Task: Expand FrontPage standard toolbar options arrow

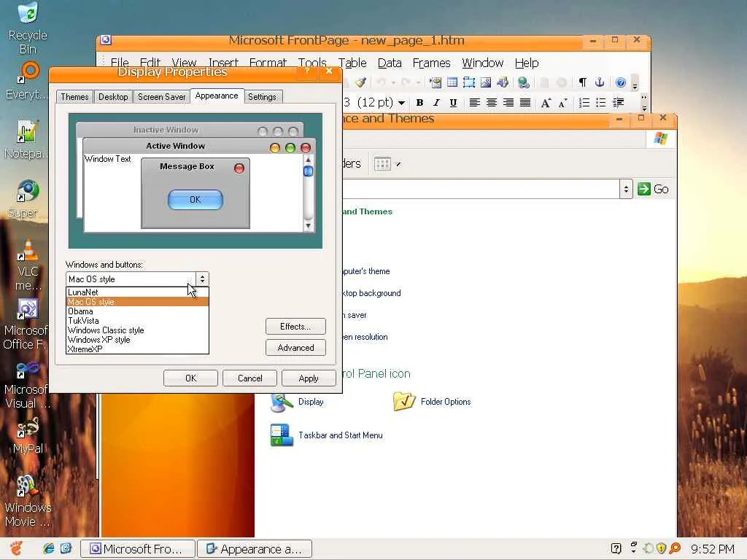Action: [635, 83]
